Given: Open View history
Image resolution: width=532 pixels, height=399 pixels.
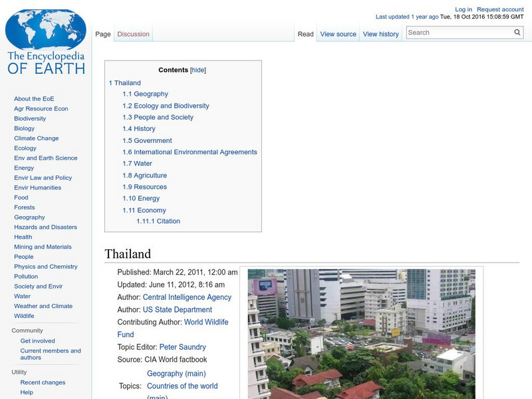Looking at the screenshot, I should pos(381,33).
